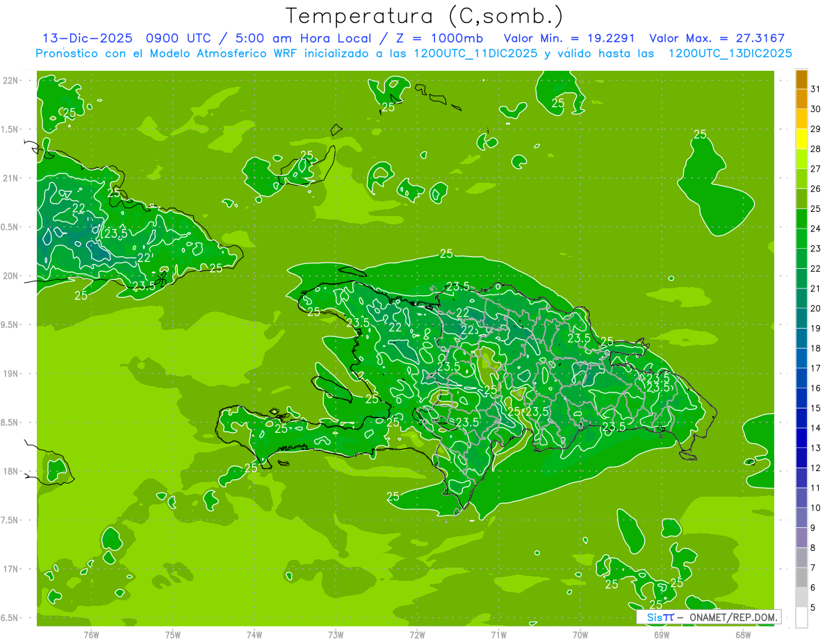Click the '73W' longitude label
This screenshot has height=644, width=834.
coord(336,635)
